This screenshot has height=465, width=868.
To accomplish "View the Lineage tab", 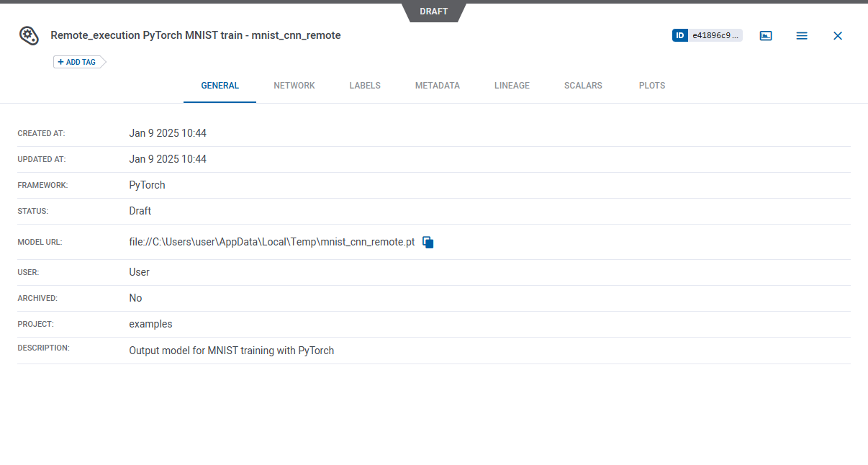I will (512, 86).
